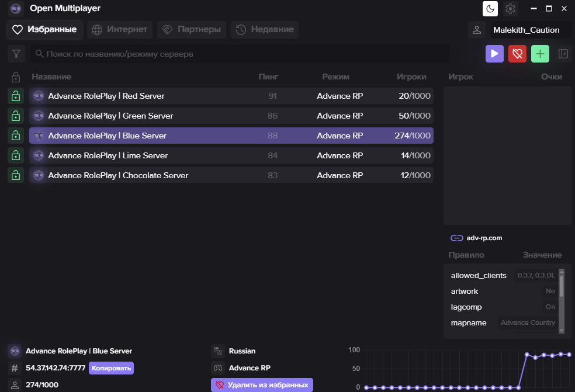Open Партнеры tab
Screen dimensions: 575x392
(192, 30)
